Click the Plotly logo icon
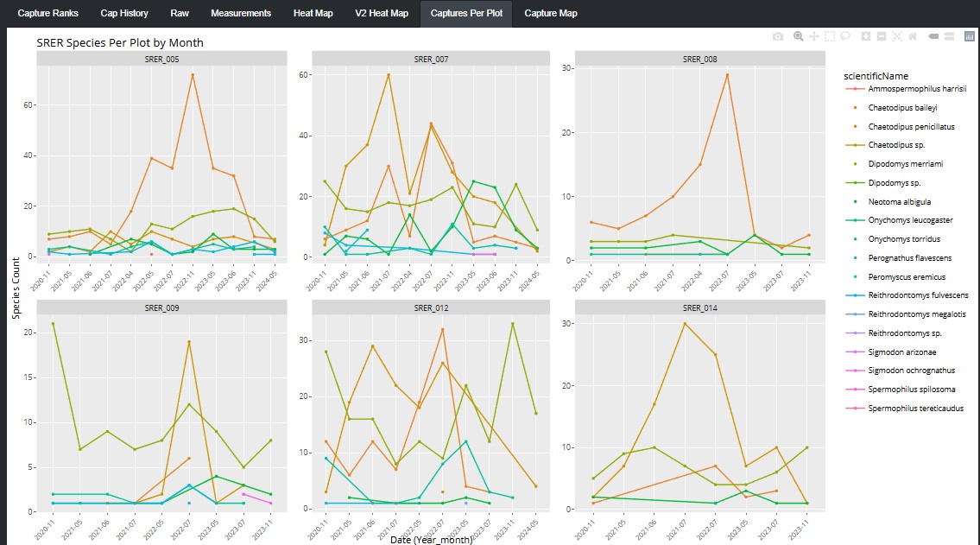Screen dimensions: 980x545 [969, 36]
